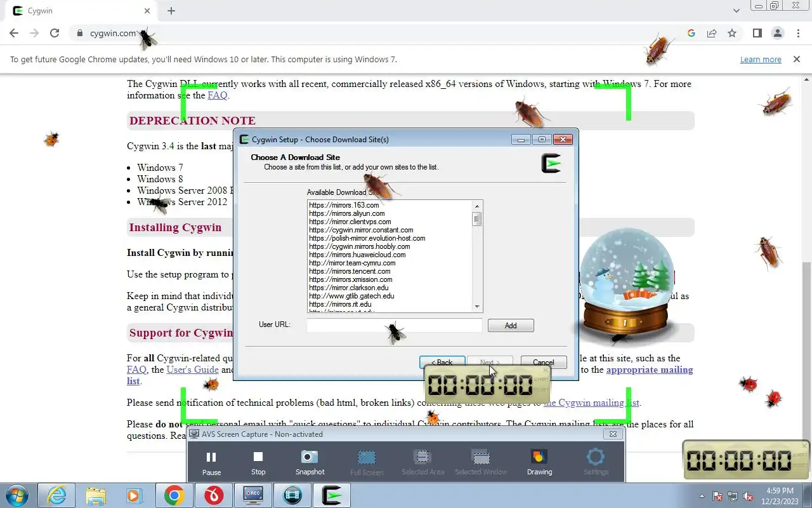Close the AVS Screen Capture toolbar
This screenshot has height=508, width=812.
(613, 434)
